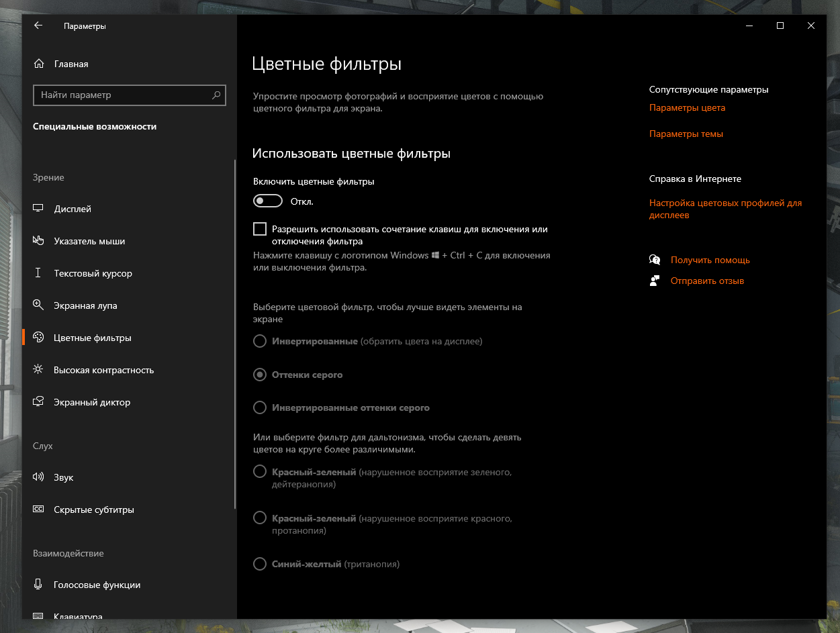Screen dimensions: 840x633
Task: Click the left sidebar vertical scrollbar
Action: click(234, 336)
